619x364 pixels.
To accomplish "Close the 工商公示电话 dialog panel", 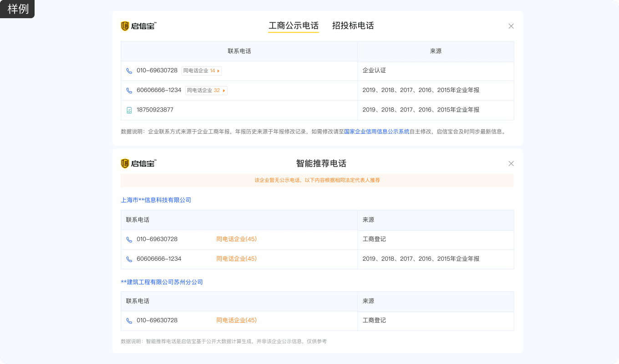I will click(511, 26).
